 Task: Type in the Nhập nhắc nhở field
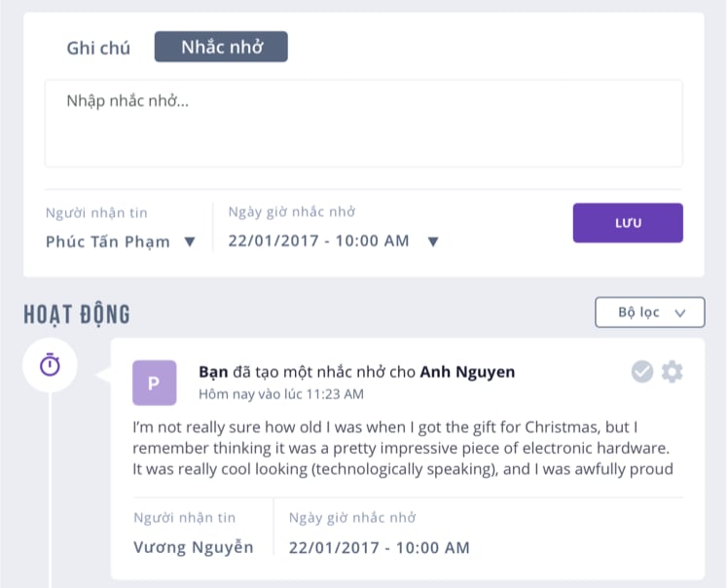[x=363, y=124]
